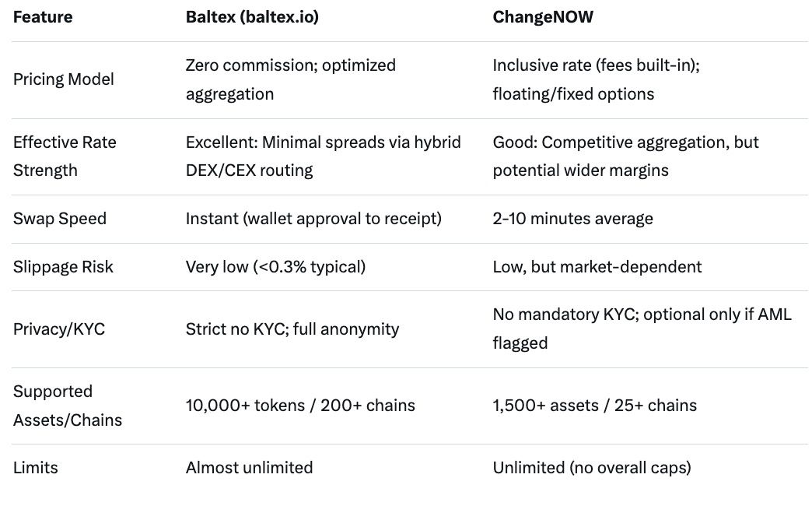Select the "Effective Rate Strength" row label
Image resolution: width=812 pixels, height=506 pixels.
(x=65, y=156)
